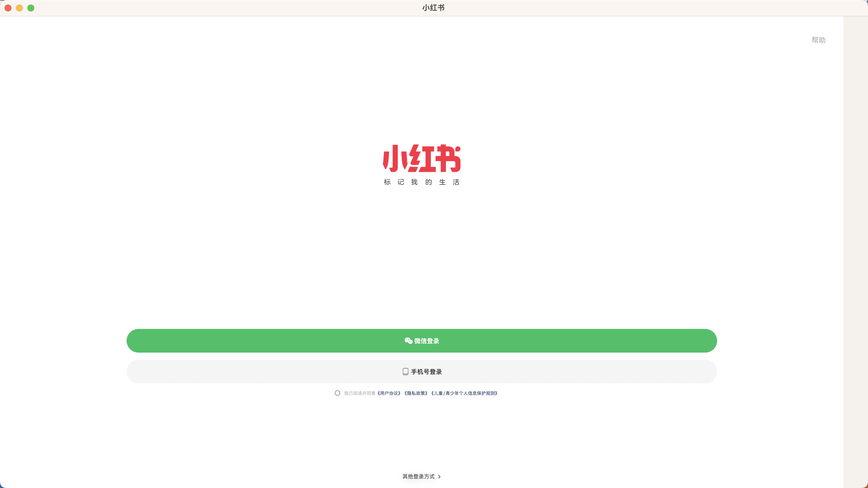
Task: Click the phone icon beside 手机号登录
Action: (x=405, y=371)
